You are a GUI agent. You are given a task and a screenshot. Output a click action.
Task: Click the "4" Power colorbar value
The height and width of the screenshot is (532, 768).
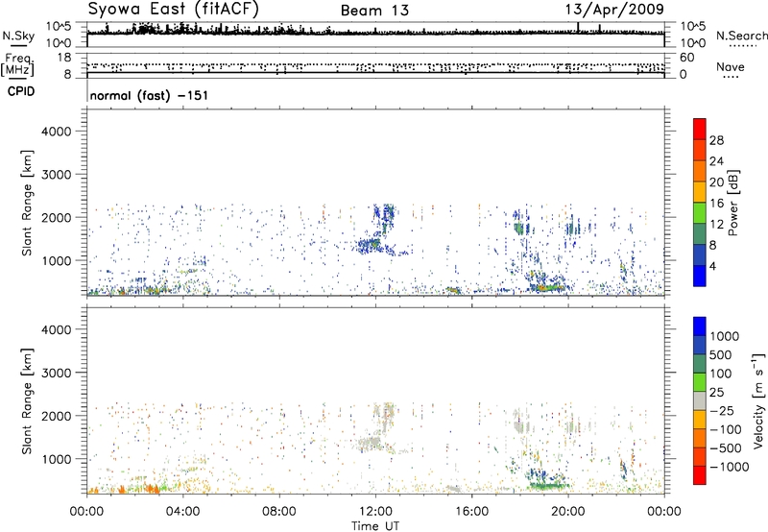tap(713, 266)
